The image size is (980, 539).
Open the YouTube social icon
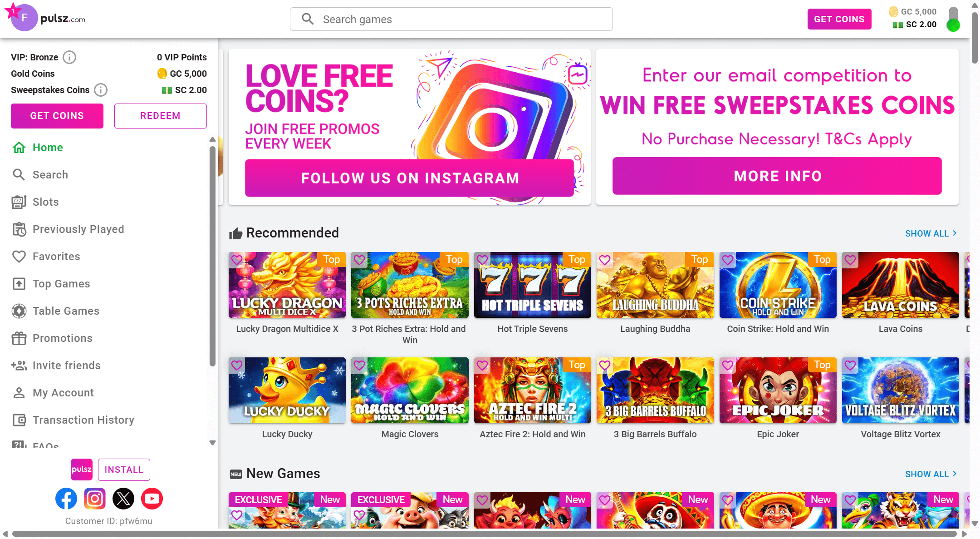tap(152, 499)
